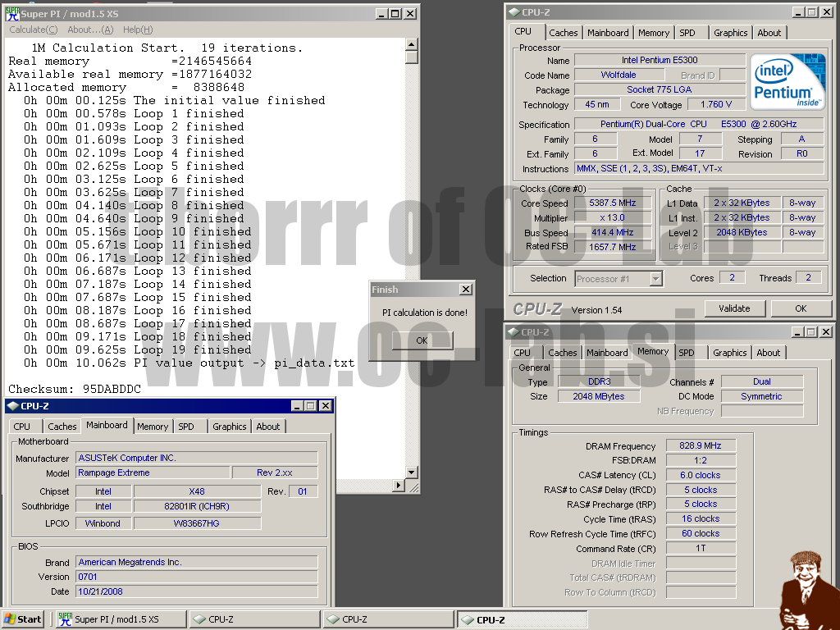Click the Super PI title bar icon
This screenshot has width=840, height=630.
(12, 13)
